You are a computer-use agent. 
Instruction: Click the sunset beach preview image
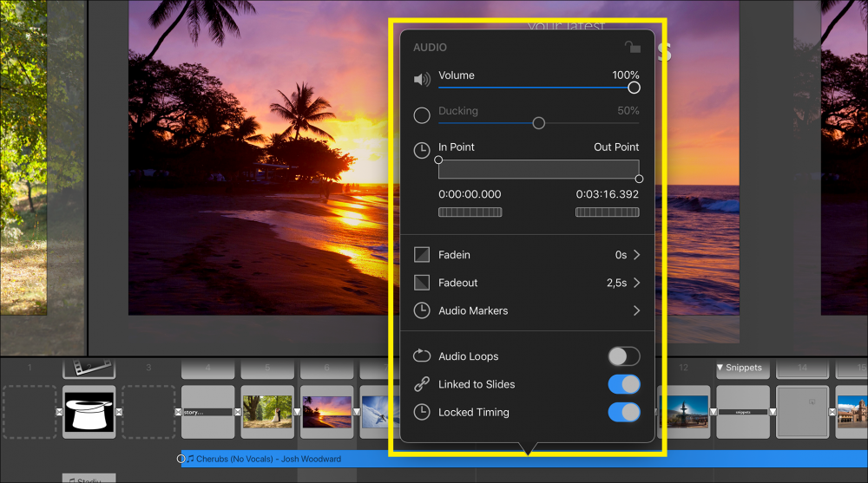pos(259,158)
